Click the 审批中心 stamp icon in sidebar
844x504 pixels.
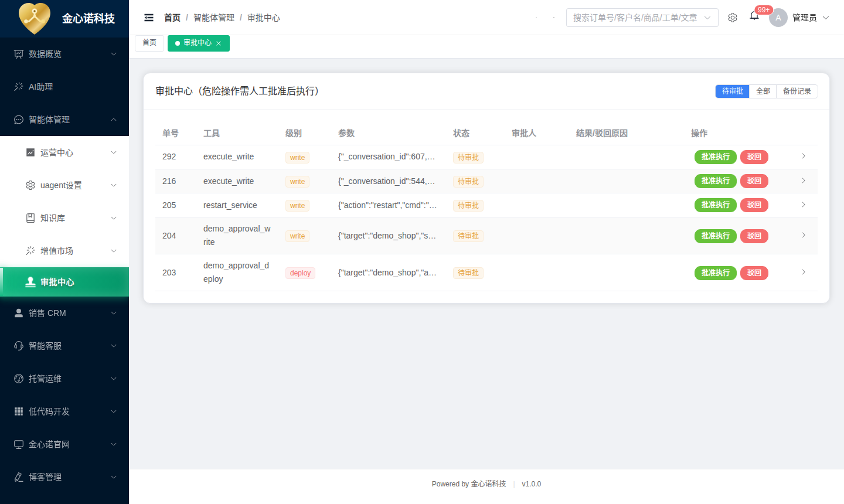(x=30, y=282)
